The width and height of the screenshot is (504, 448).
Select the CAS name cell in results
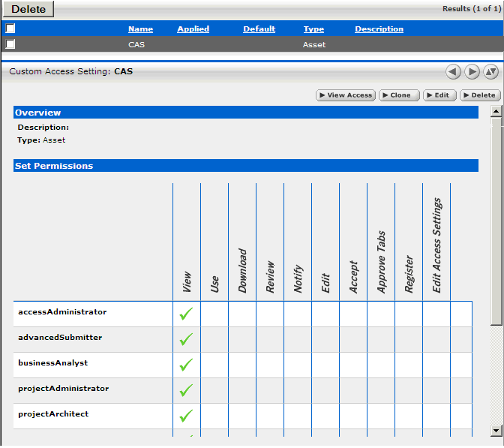(136, 45)
